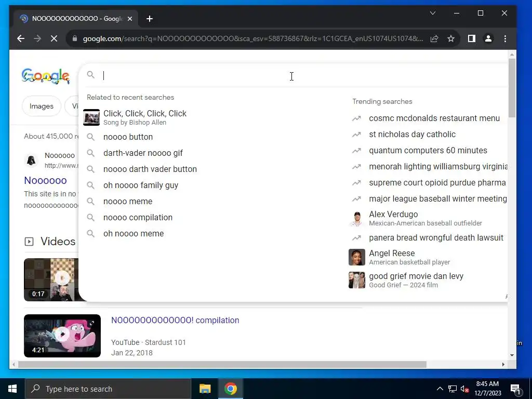Viewport: 532px width, 399px height.
Task: Close the NOOOOOOOOOOOOO Google tab
Action: pyautogui.click(x=129, y=19)
